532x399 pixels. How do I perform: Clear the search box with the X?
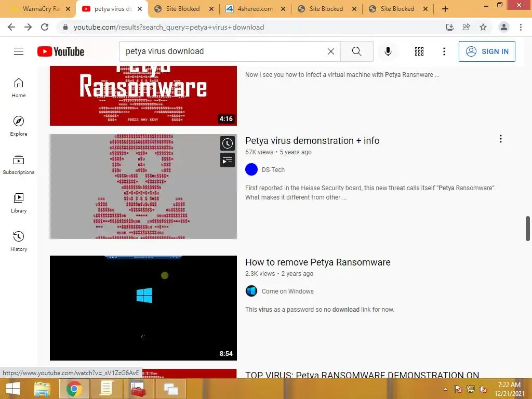point(331,51)
